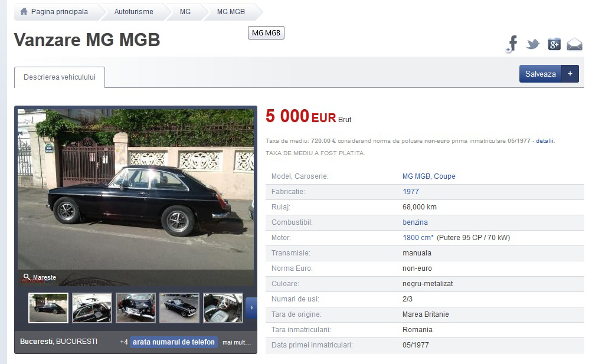Click the 1800 cm³ engine link
The height and width of the screenshot is (364, 602).
point(417,238)
